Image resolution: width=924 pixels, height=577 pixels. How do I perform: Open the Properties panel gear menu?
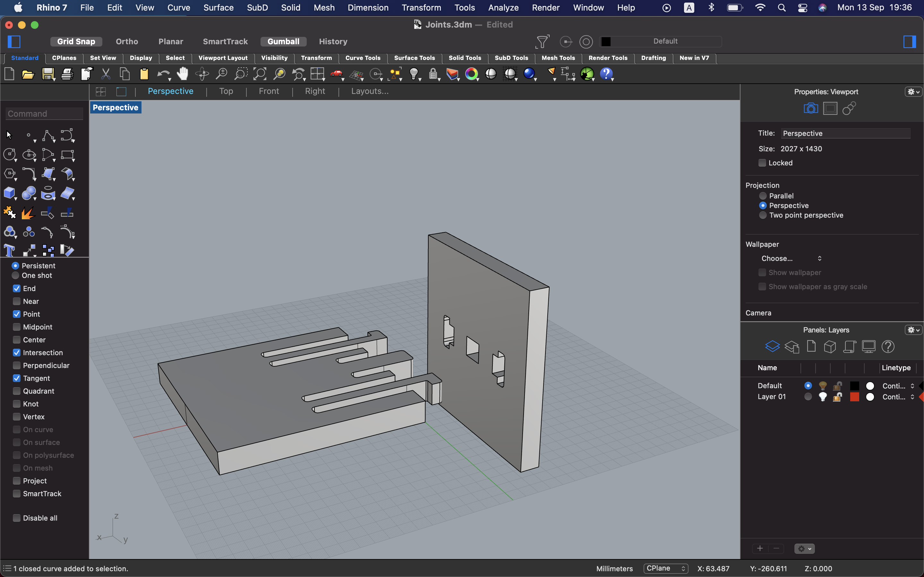tap(913, 92)
